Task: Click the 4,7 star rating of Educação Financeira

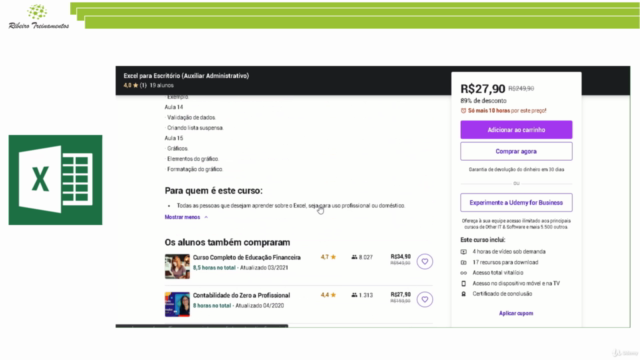Action: (x=328, y=257)
